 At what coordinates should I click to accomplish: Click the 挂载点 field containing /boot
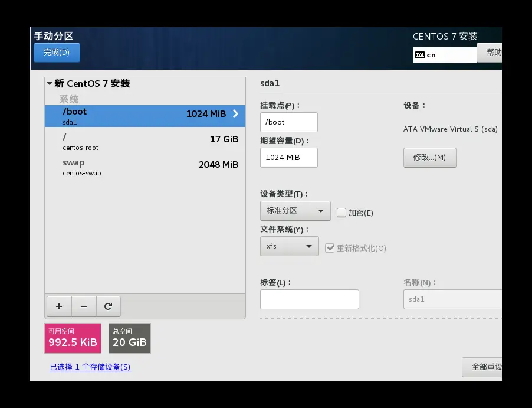click(289, 122)
